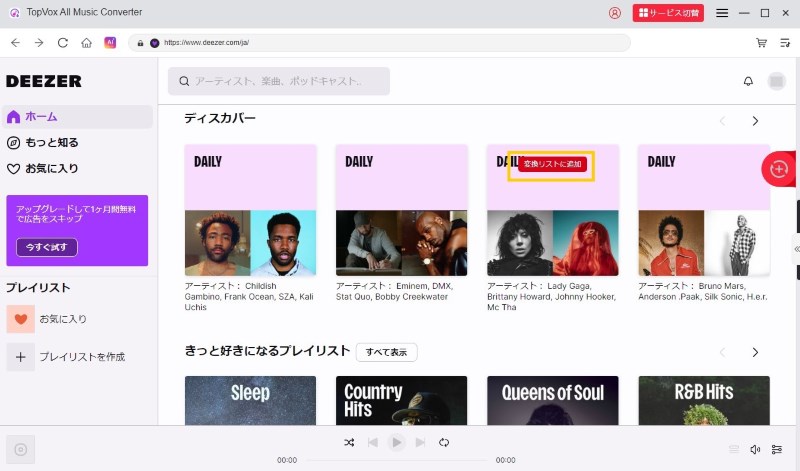Viewport: 800px width, 471px height.
Task: Open the Queens of Soul playlist
Action: click(x=553, y=401)
